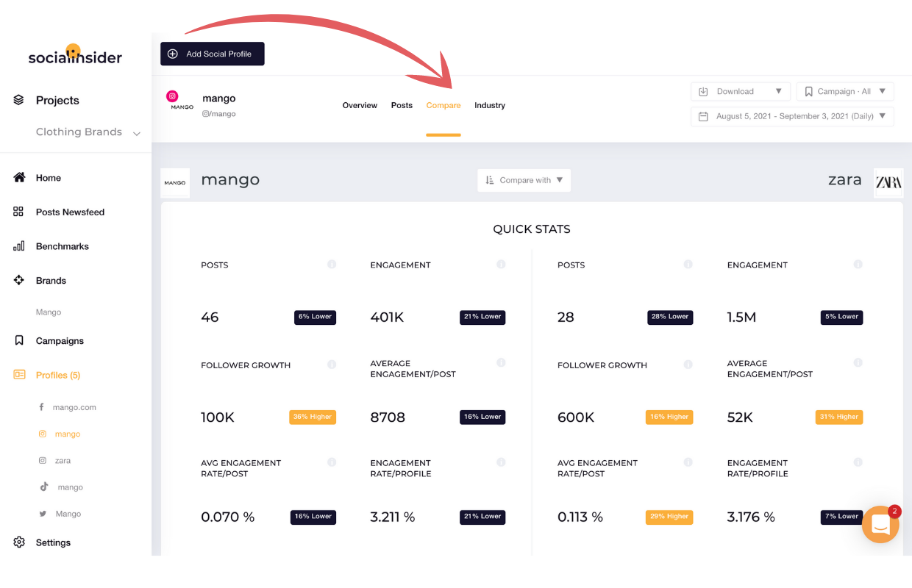Screen dimensions: 912x588
Task: Click the 28% Lower badge
Action: [670, 317]
